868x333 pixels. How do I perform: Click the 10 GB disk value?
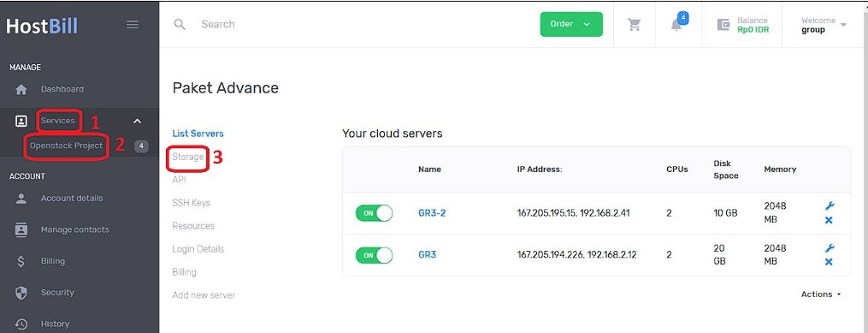[725, 213]
